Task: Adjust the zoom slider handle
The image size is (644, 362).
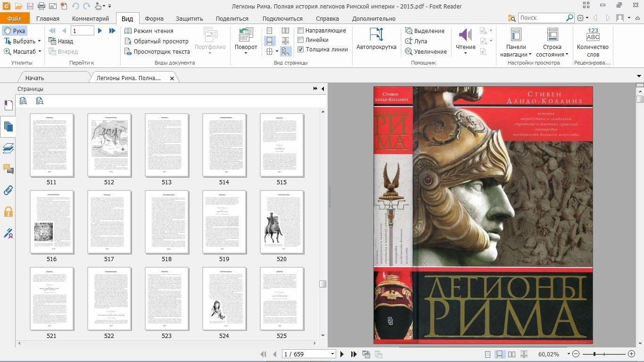Action: [x=594, y=354]
